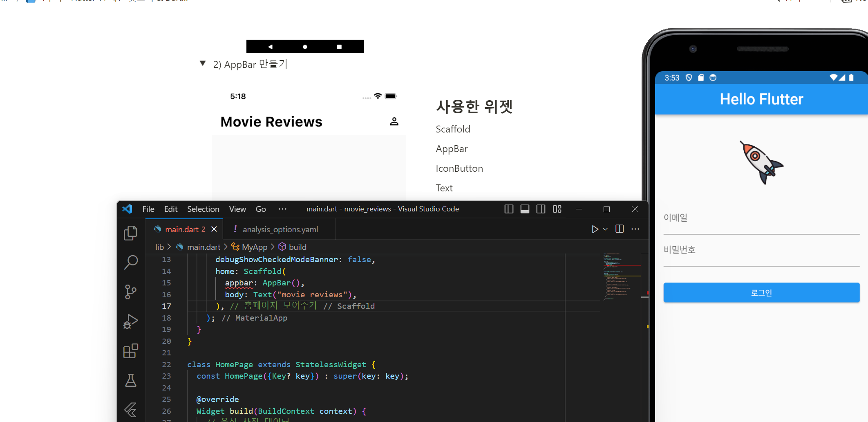Tap the Android back triangle button
868x422 pixels.
point(270,47)
